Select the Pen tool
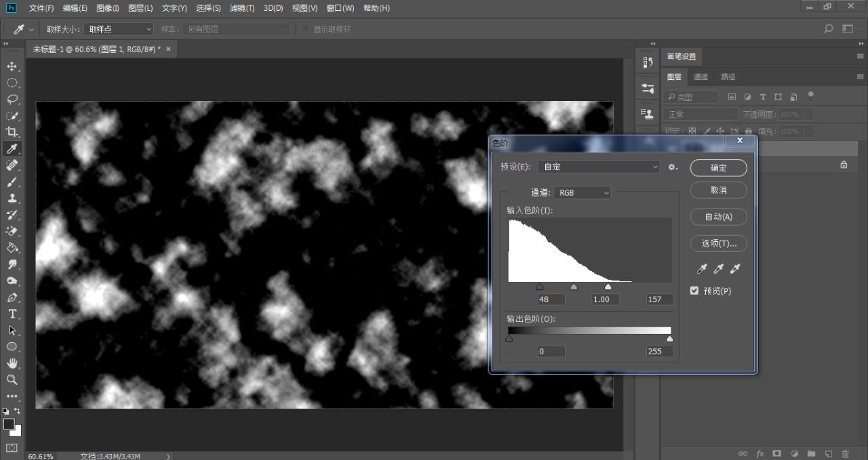 (x=12, y=297)
